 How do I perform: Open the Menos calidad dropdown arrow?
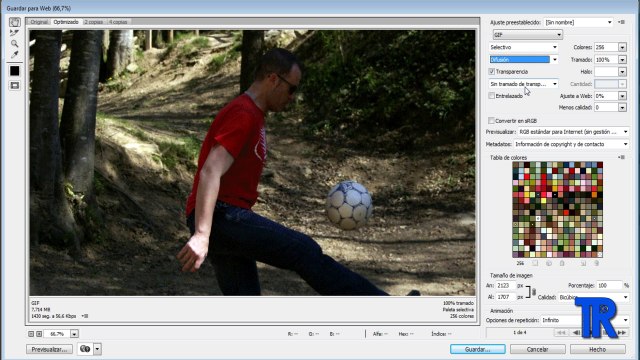click(622, 108)
